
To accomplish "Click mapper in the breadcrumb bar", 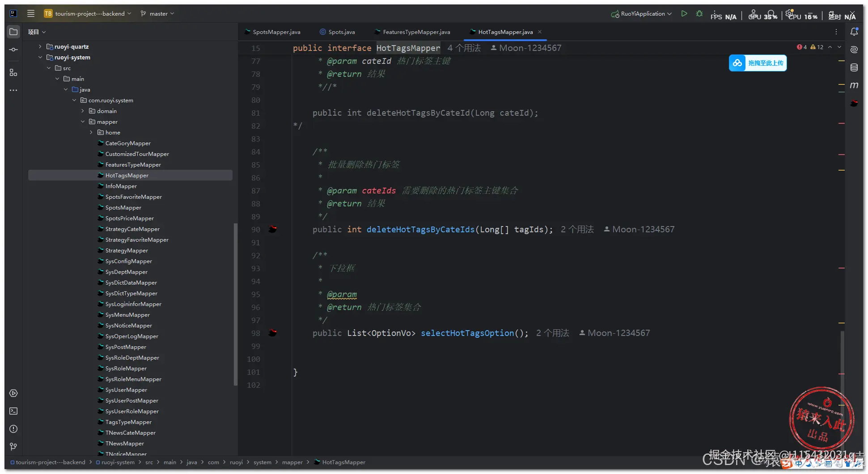I will coord(292,462).
